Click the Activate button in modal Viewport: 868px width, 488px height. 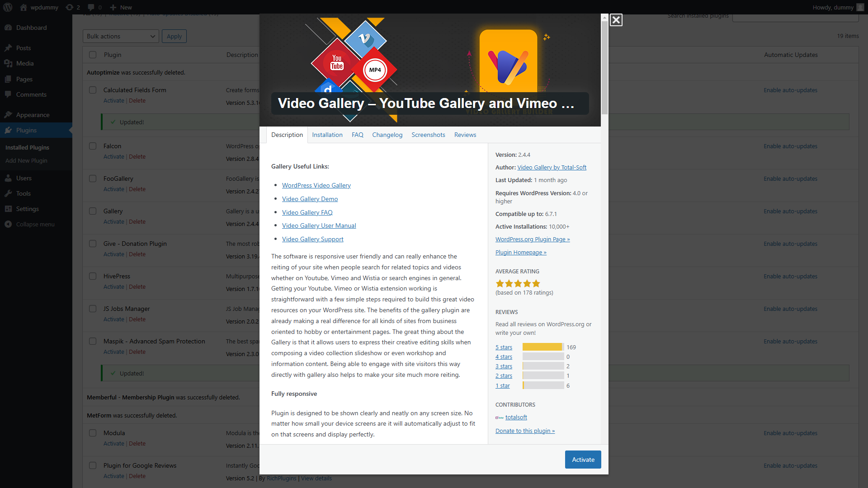(583, 460)
